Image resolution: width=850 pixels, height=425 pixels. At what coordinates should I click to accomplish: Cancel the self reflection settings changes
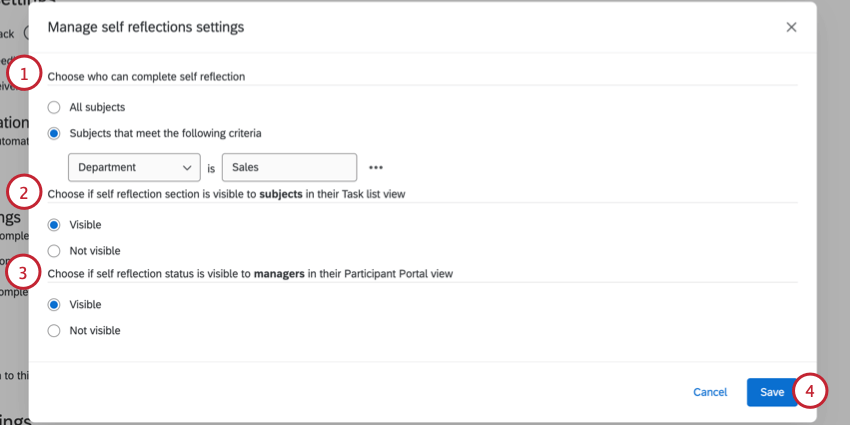coord(710,392)
